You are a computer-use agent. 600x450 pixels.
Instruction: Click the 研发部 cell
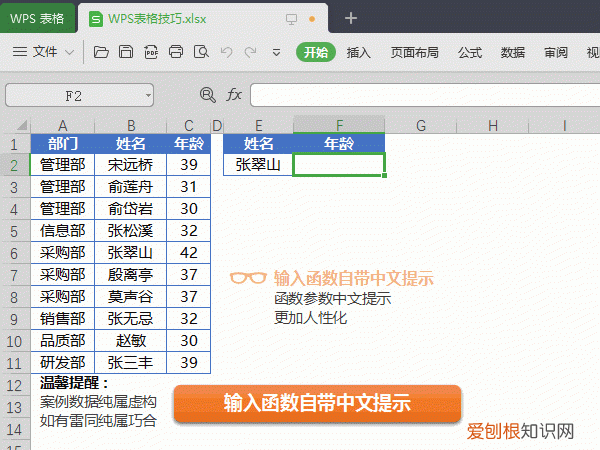coord(63,363)
